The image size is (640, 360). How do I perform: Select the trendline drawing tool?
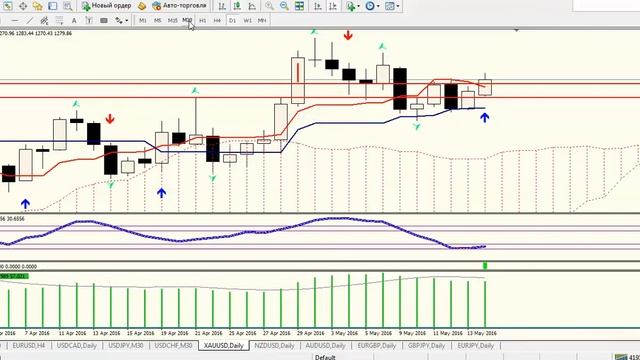(x=29, y=20)
